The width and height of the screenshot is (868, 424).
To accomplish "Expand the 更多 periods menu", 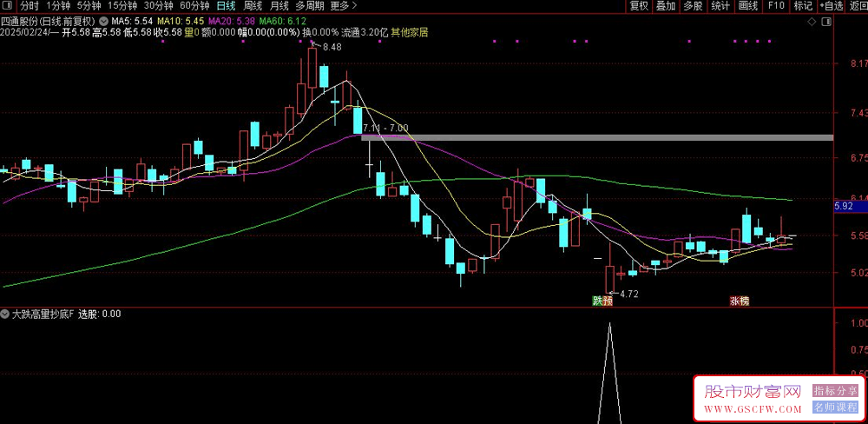I will (x=343, y=6).
